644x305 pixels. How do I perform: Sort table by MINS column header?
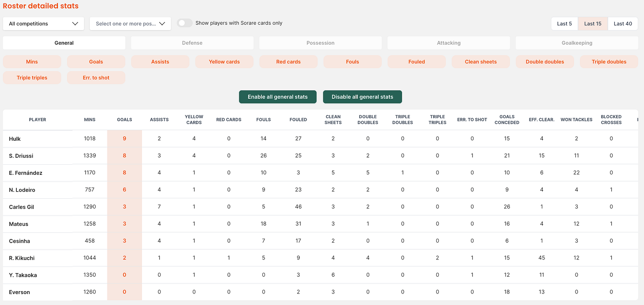90,120
